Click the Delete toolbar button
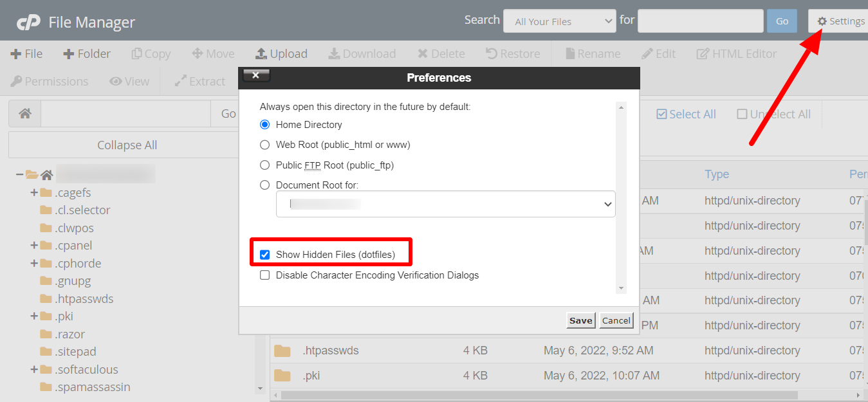Screen dimensions: 868x402 pyautogui.click(x=441, y=54)
